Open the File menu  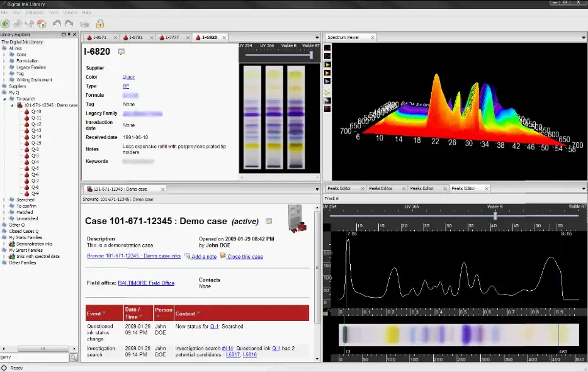(4, 12)
